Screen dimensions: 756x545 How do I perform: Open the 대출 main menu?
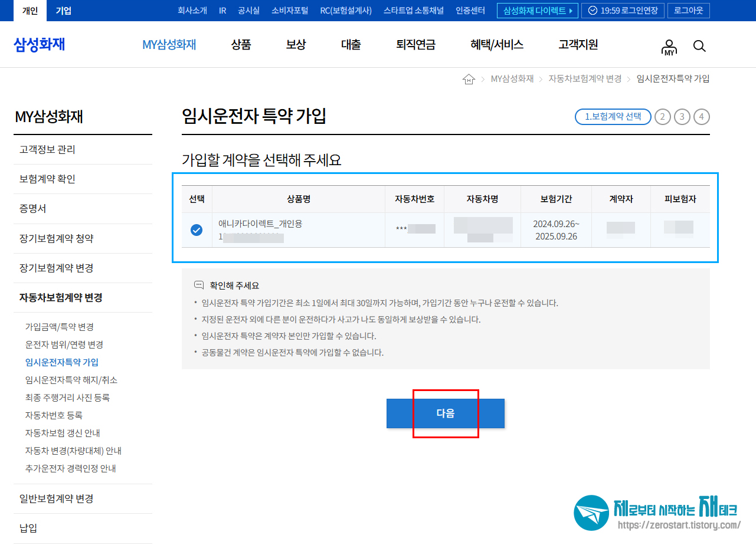[351, 45]
